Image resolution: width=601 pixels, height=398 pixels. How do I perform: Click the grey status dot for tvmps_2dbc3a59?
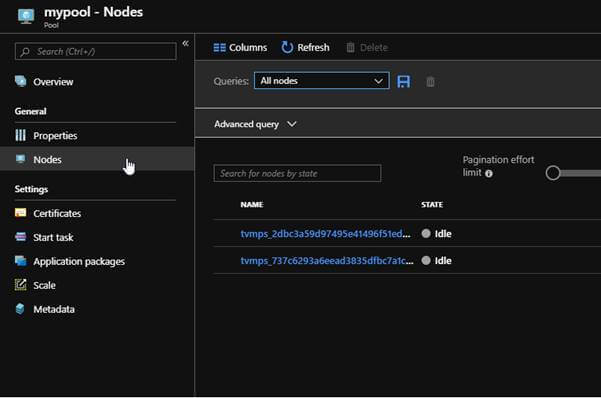click(426, 234)
